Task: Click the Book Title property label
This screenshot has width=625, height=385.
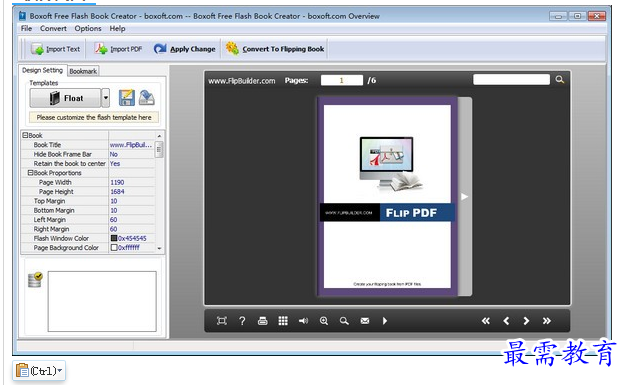Action: pyautogui.click(x=47, y=145)
